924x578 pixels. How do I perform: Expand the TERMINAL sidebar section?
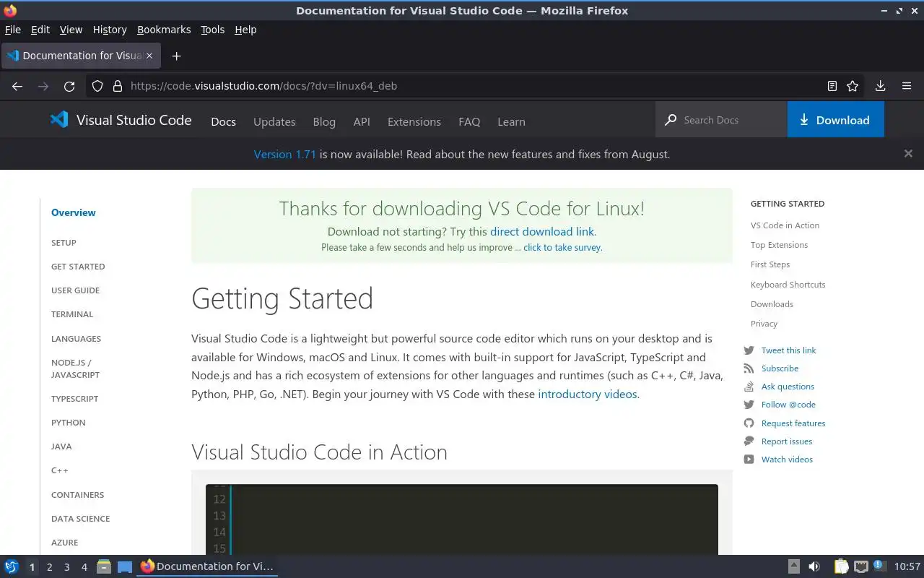pos(72,314)
